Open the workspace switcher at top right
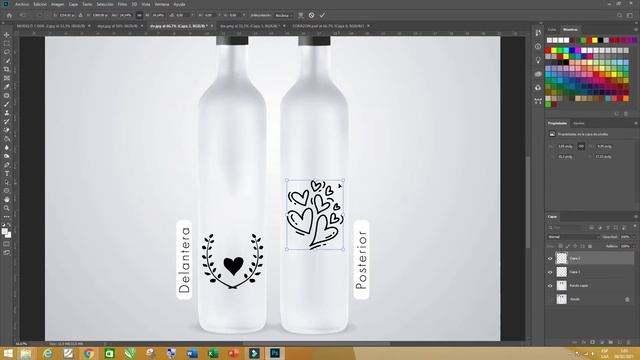The height and width of the screenshot is (360, 640). click(630, 15)
